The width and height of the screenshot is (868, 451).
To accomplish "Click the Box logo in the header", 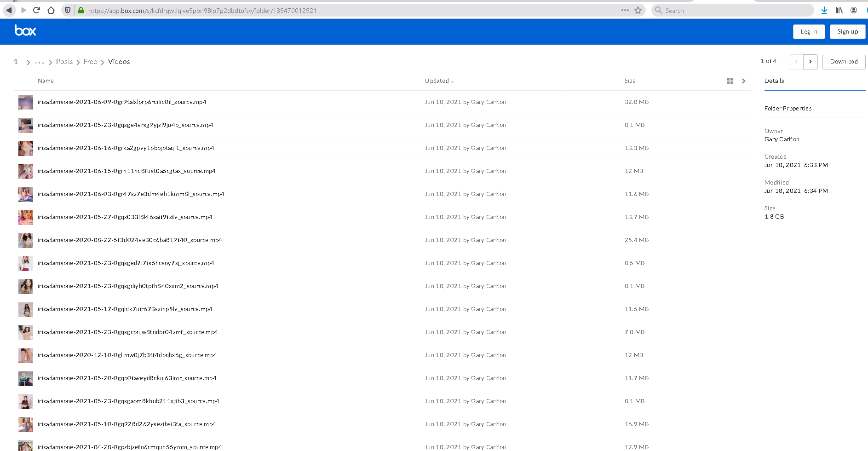I will click(25, 31).
